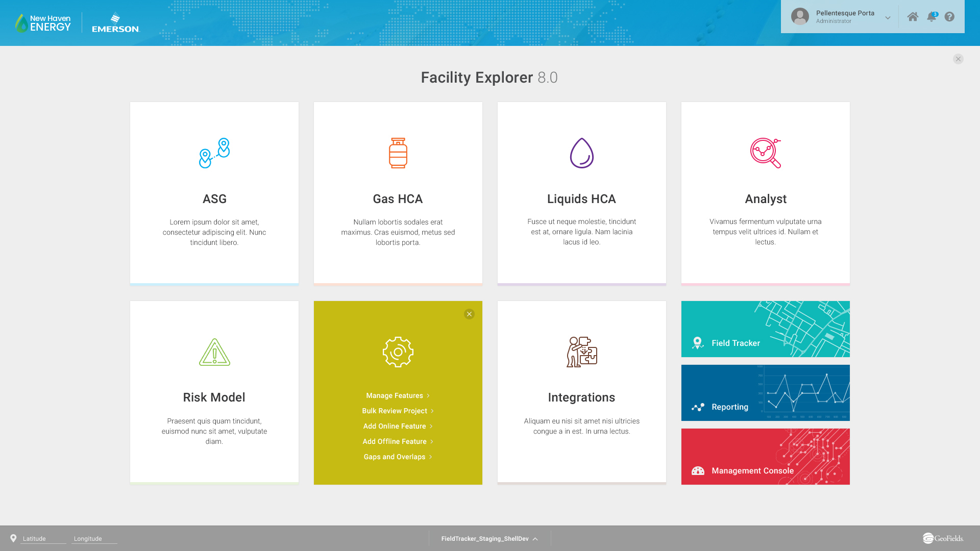Open the Integrations module
The image size is (980, 551).
click(581, 392)
